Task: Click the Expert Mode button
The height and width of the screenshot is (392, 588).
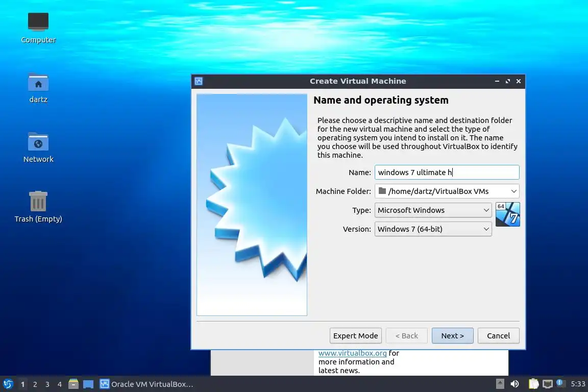Action: [355, 336]
